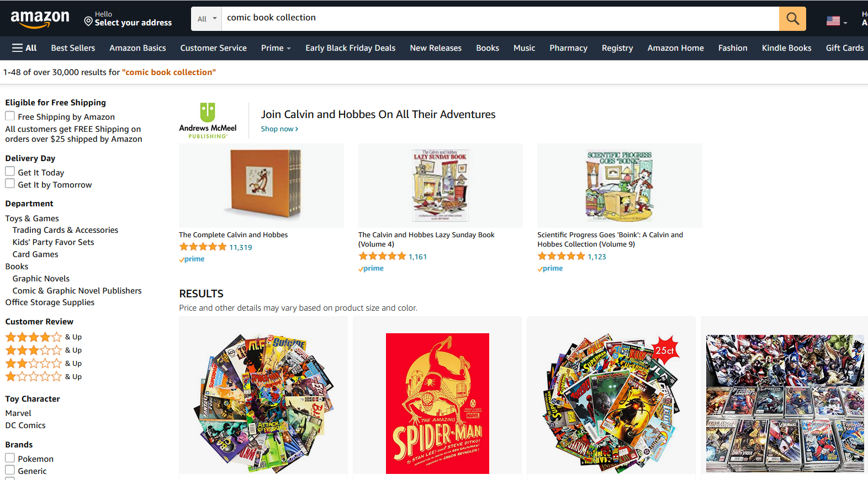Image resolution: width=868 pixels, height=480 pixels.
Task: Click the location pin address icon
Action: point(88,22)
